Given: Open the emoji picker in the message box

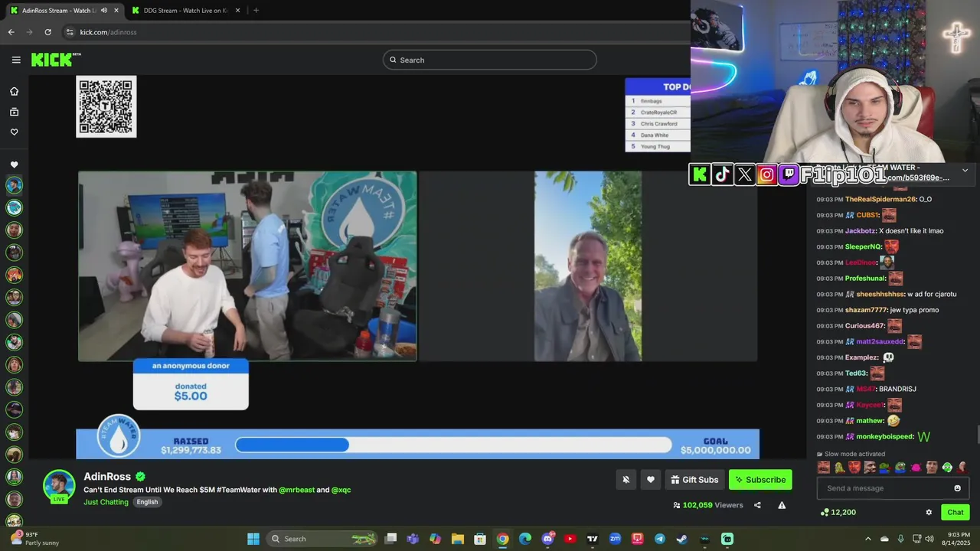Looking at the screenshot, I should click(x=957, y=488).
